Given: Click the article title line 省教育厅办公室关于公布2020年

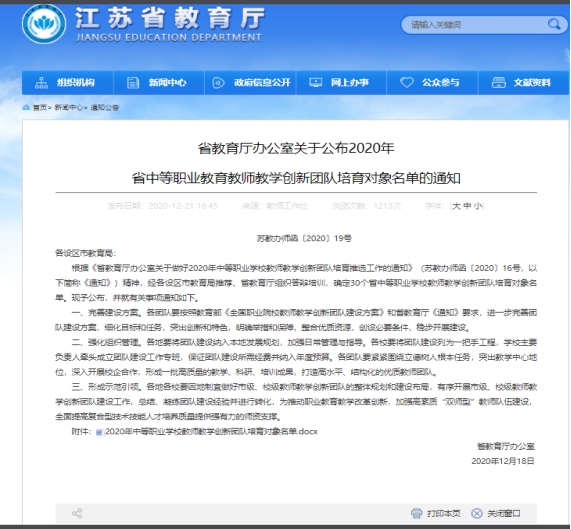Looking at the screenshot, I should tap(296, 148).
